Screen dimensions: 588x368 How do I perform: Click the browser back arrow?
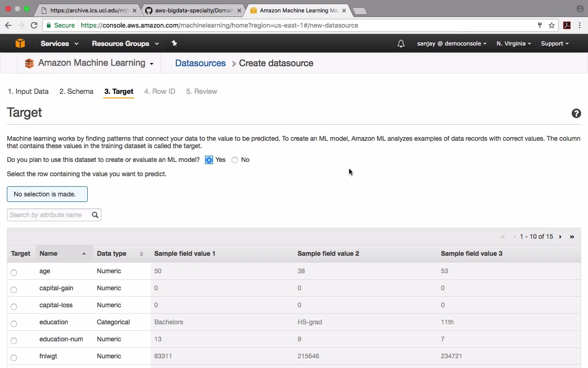pyautogui.click(x=8, y=25)
